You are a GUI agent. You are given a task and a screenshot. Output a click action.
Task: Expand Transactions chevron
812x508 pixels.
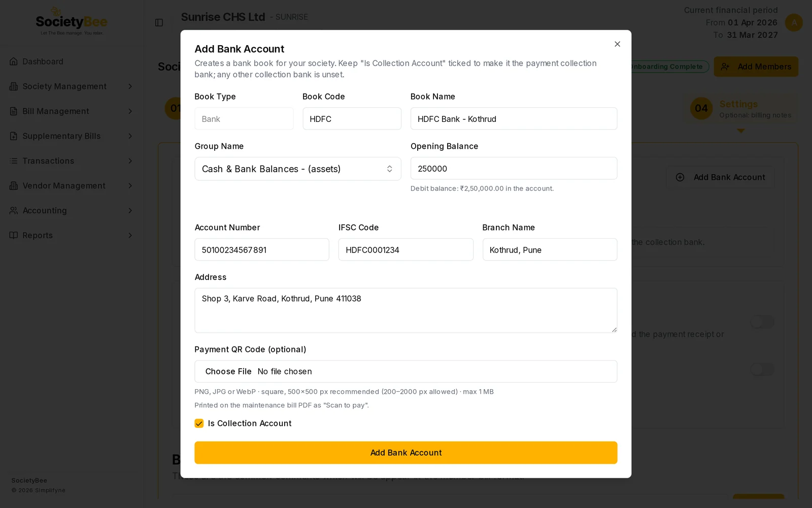130,161
